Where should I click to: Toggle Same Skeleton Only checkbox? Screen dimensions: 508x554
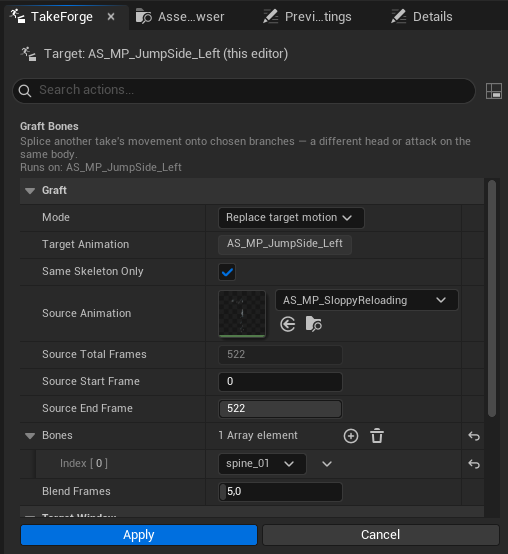click(227, 272)
